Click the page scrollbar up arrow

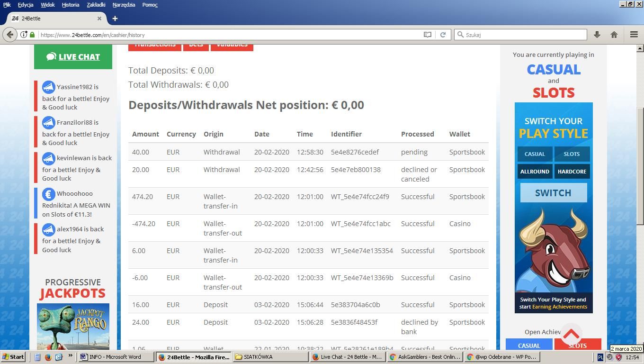[640, 48]
